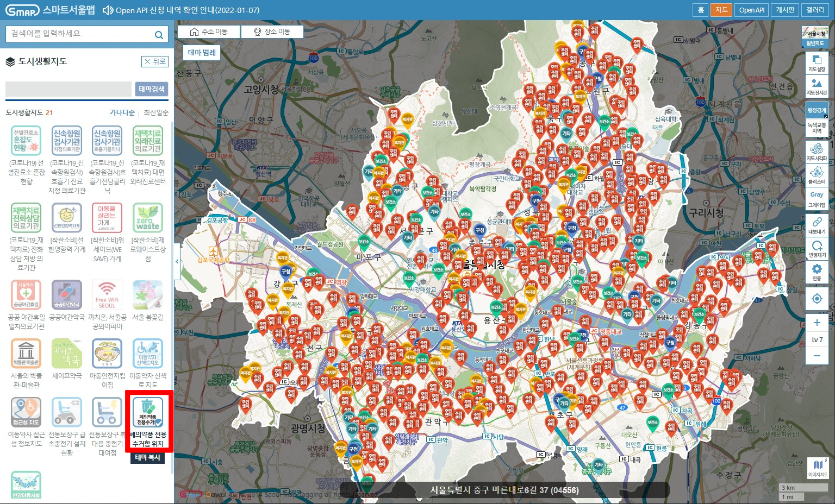Open the 반경재기 radius measuring tool
The width and height of the screenshot is (835, 504).
point(817,249)
